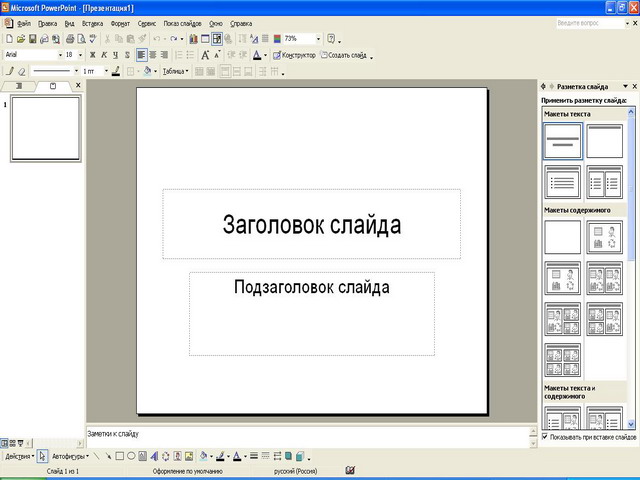The height and width of the screenshot is (480, 640).
Task: Open the Автофигуры dropdown menu
Action: point(70,456)
